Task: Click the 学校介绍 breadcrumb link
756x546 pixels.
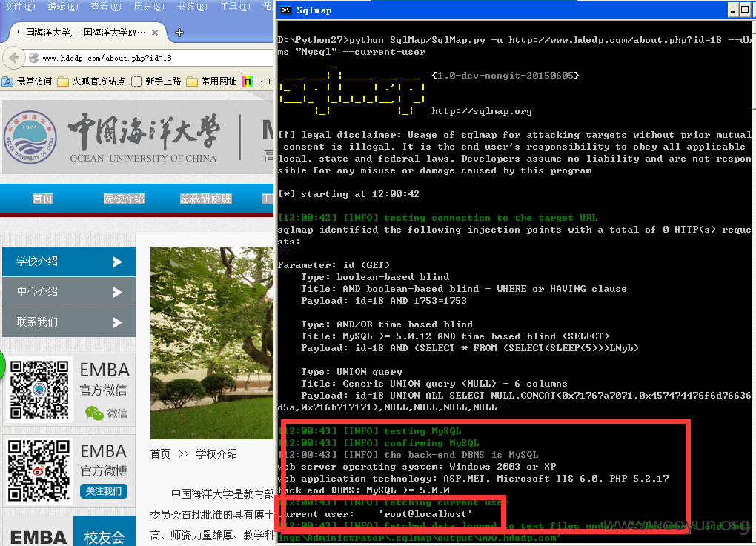Action: pyautogui.click(x=216, y=454)
